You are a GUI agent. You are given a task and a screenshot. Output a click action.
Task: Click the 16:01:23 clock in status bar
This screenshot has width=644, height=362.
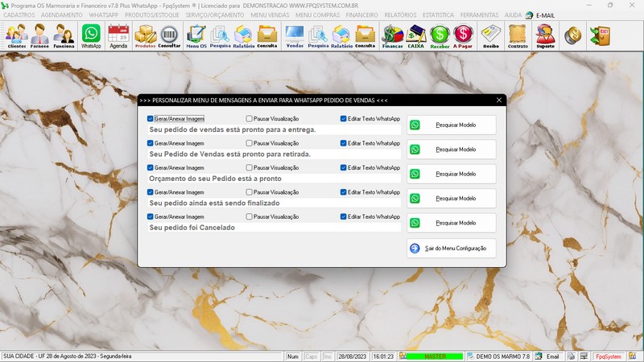[383, 356]
